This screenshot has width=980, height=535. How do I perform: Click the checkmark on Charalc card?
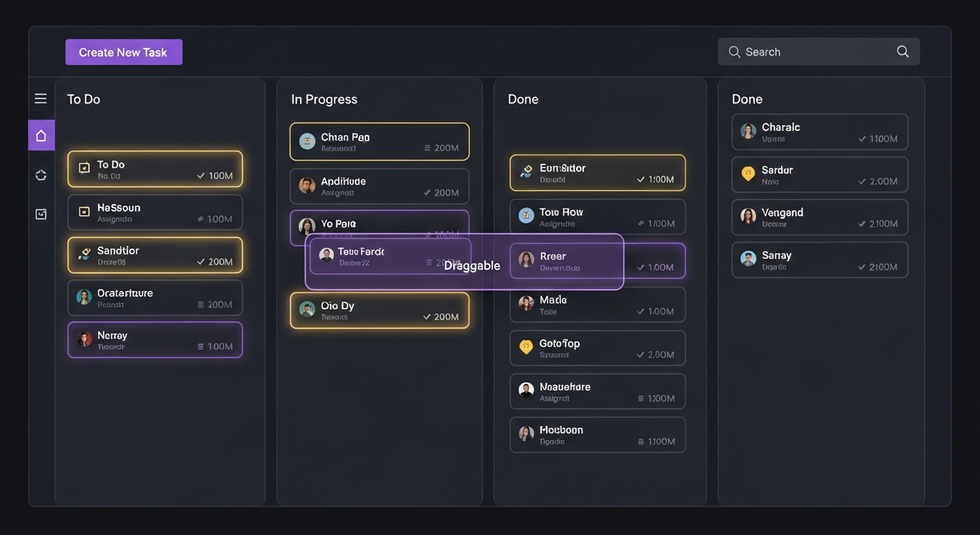pos(862,139)
